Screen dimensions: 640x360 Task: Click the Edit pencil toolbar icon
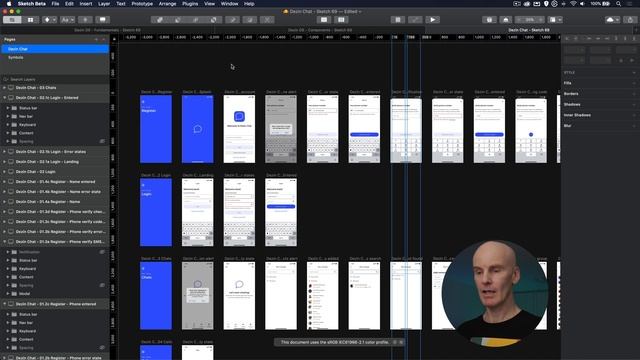coord(232,20)
